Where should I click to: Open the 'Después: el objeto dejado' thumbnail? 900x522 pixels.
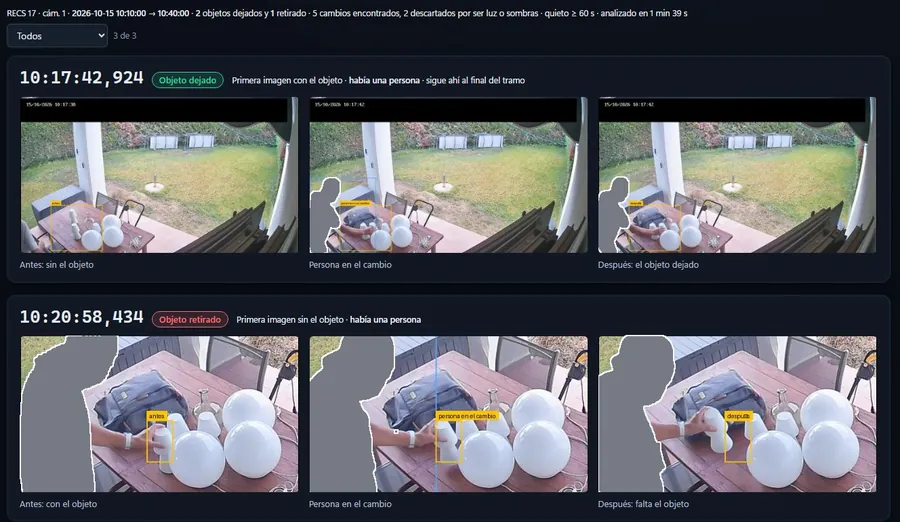tap(737, 175)
